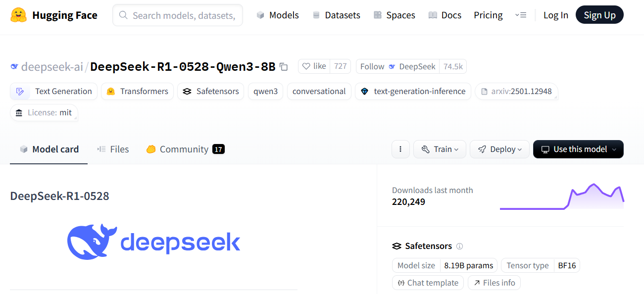Follow DeepSeek organization
Image resolution: width=644 pixels, height=294 pixels.
point(397,66)
